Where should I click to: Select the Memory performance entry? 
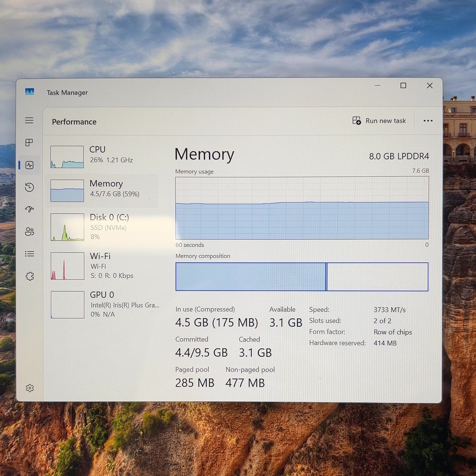point(103,190)
